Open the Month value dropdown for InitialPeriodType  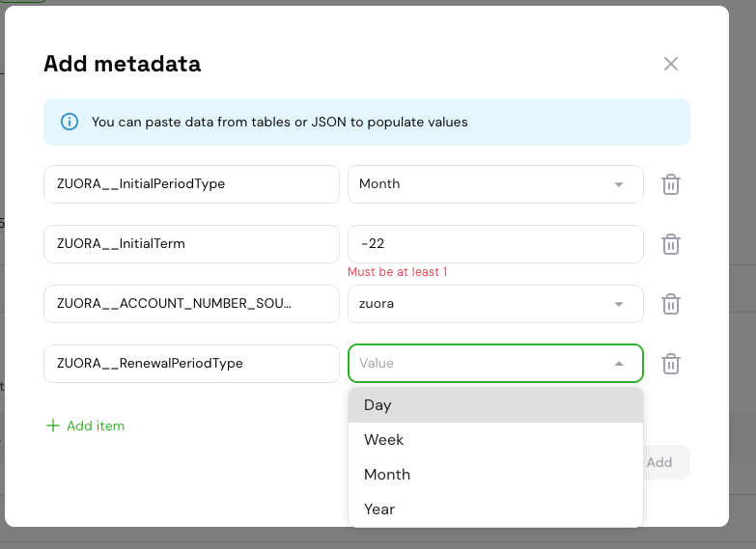(495, 184)
